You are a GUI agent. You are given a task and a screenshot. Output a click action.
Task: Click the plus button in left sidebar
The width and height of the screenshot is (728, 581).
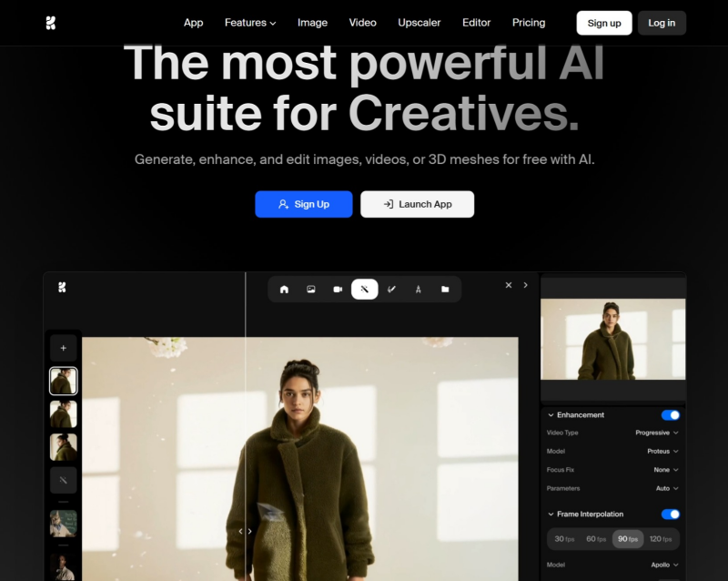click(x=63, y=348)
